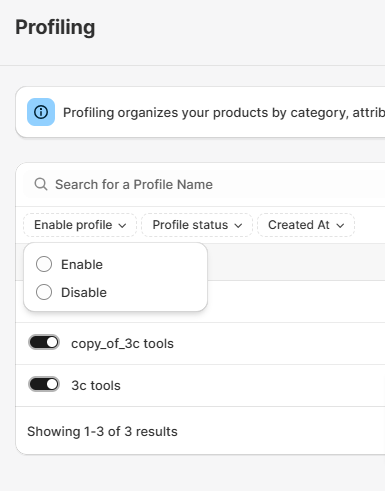This screenshot has width=385, height=491.
Task: Open the Enable profile filter
Action: 80,225
